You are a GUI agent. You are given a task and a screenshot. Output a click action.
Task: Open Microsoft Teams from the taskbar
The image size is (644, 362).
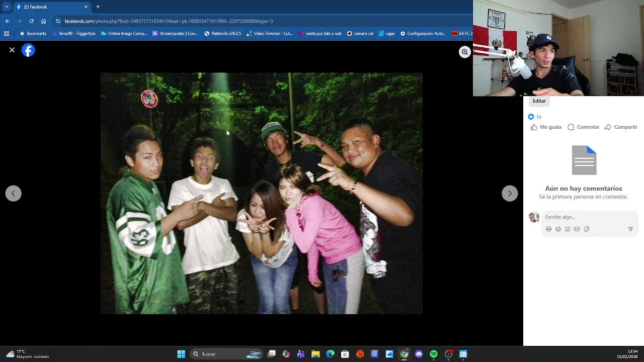pyautogui.click(x=301, y=354)
